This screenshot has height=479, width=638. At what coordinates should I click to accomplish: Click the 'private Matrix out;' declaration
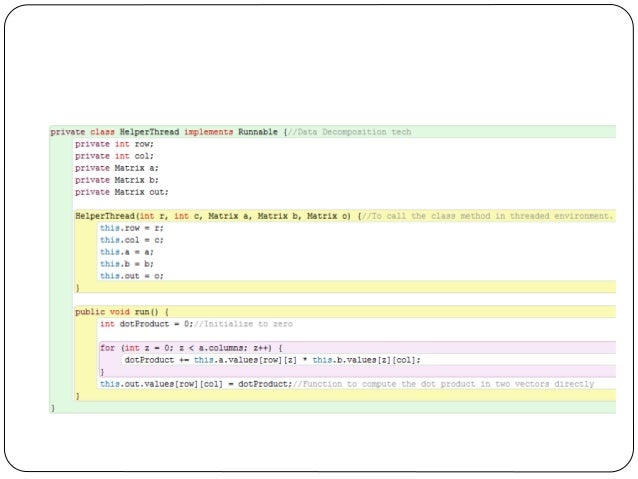(121, 192)
